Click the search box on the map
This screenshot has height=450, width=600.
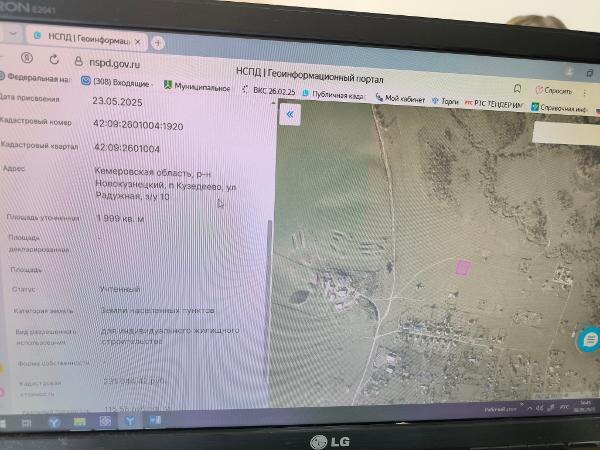point(566,134)
